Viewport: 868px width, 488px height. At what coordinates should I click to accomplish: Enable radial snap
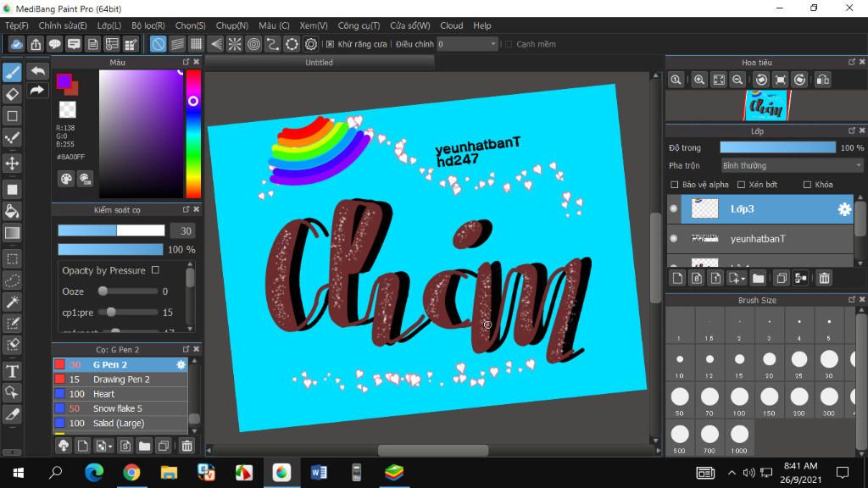[x=235, y=44]
